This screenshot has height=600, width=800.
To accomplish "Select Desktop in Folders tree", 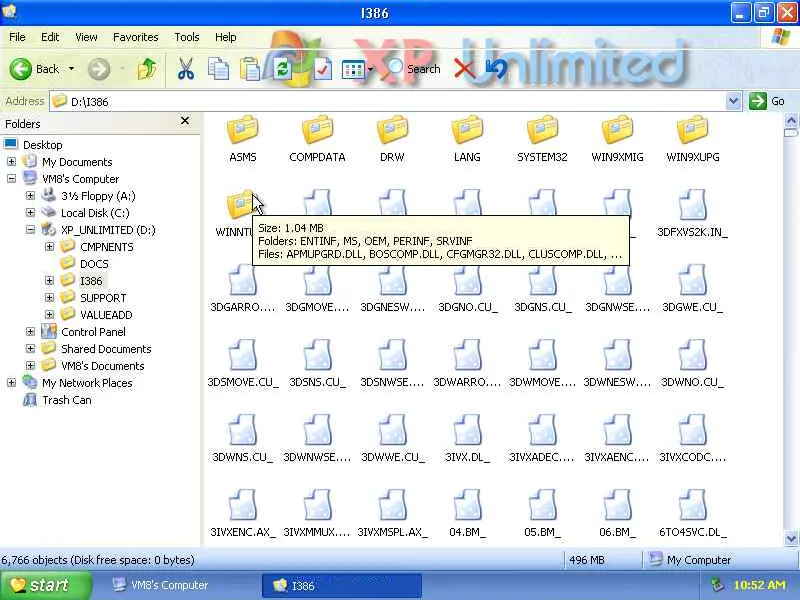I will [x=42, y=145].
